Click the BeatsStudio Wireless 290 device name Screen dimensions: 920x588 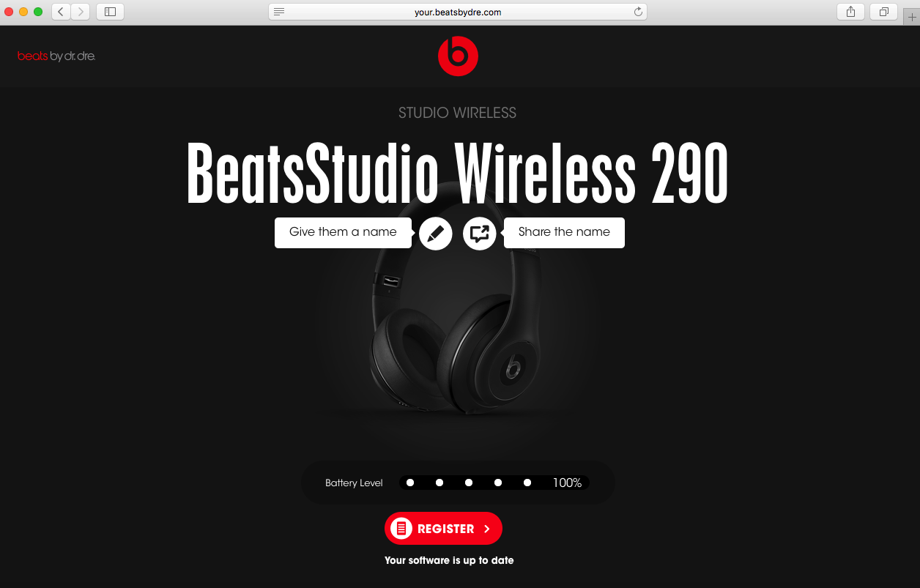pyautogui.click(x=458, y=174)
